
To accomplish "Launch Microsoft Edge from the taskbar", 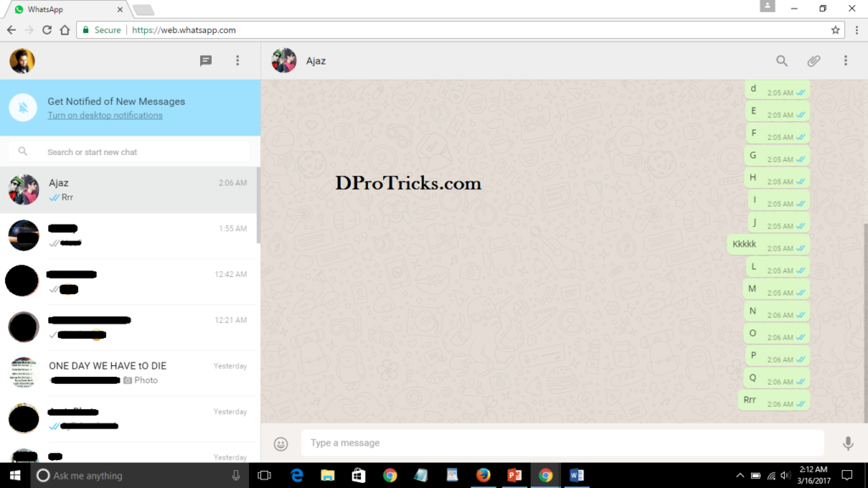I will pyautogui.click(x=297, y=475).
